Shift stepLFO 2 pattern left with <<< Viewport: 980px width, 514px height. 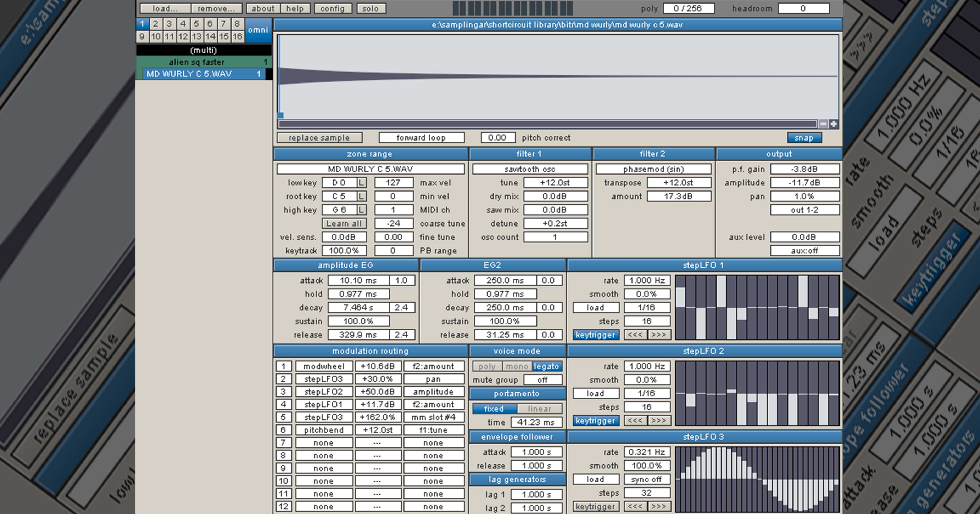[x=635, y=421]
